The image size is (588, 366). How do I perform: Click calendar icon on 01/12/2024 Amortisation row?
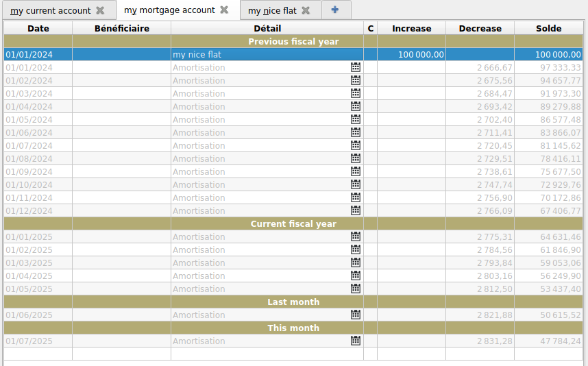click(x=355, y=210)
